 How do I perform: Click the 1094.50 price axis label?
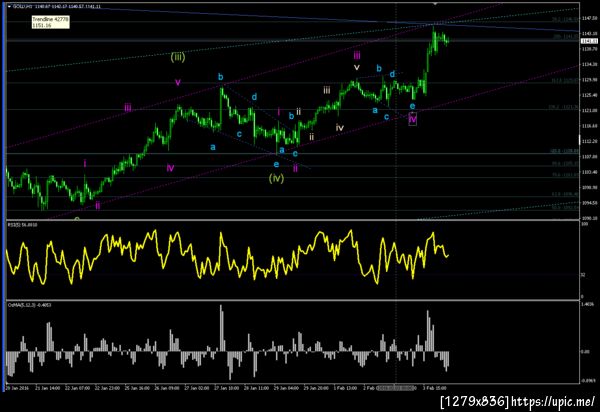(x=589, y=203)
